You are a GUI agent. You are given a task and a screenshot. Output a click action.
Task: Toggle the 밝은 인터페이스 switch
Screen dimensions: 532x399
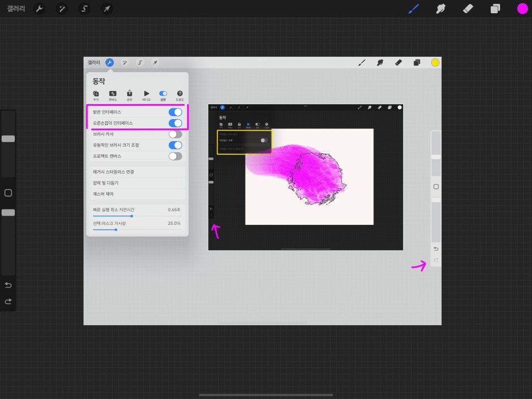[x=175, y=112]
